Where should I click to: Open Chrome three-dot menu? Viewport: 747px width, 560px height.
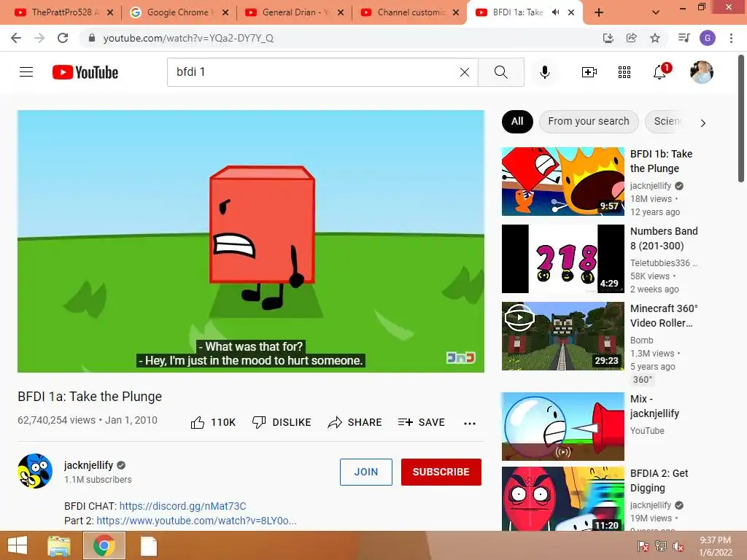click(x=731, y=38)
